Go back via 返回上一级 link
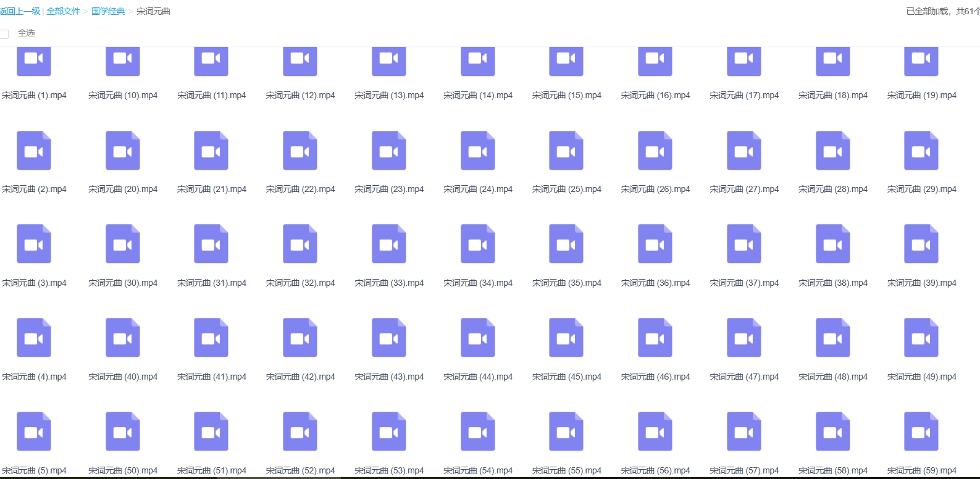Screen dimensions: 980x479 point(20,11)
